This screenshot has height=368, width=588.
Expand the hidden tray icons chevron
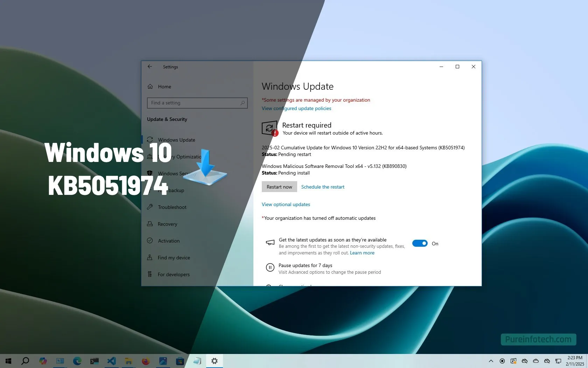491,361
